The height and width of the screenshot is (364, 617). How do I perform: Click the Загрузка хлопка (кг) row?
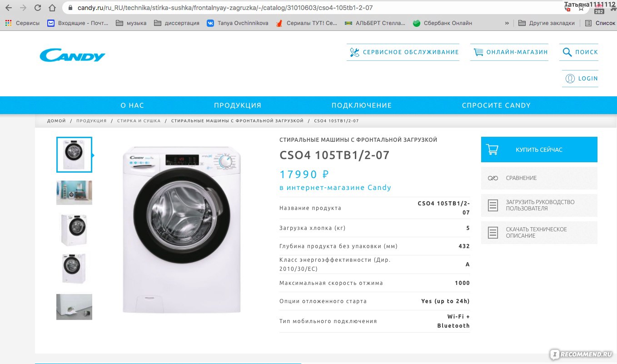pos(375,228)
